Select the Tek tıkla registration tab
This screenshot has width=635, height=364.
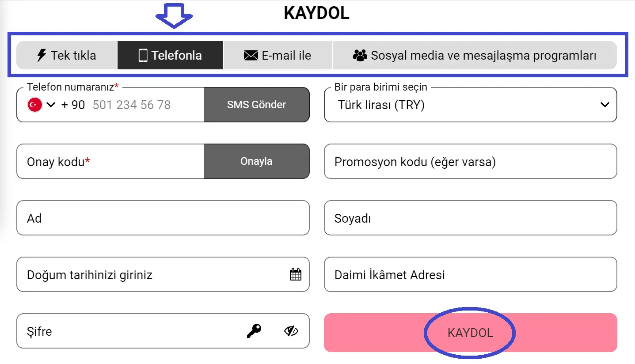point(66,55)
